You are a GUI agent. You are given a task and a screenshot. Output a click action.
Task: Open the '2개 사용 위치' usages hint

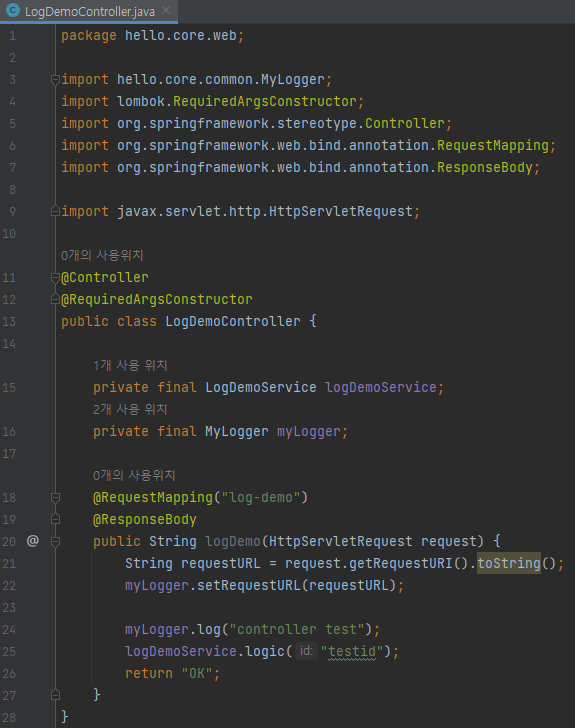coord(130,410)
